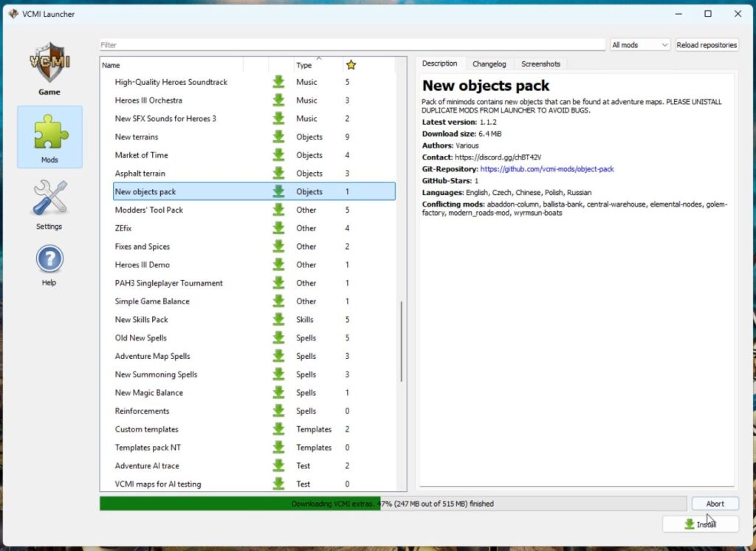Click download arrow for Templates pack NT
Screen dimensions: 756x551
(x=278, y=448)
